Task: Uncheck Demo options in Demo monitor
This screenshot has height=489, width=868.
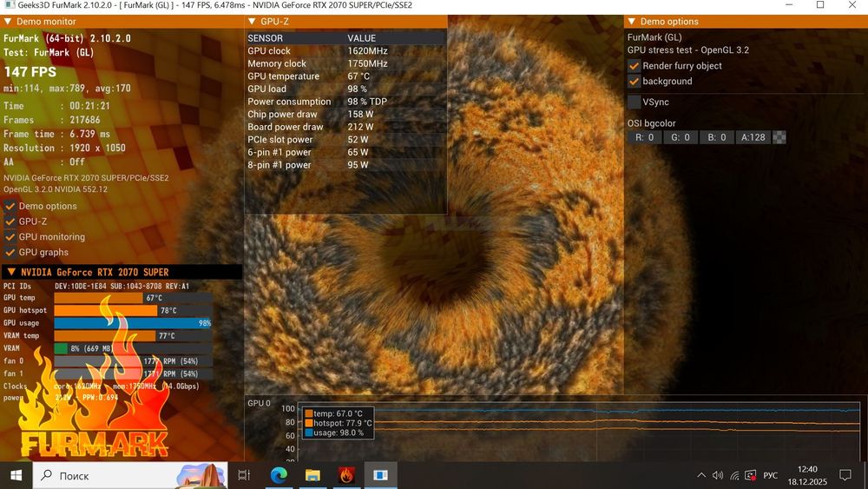Action: (x=10, y=206)
